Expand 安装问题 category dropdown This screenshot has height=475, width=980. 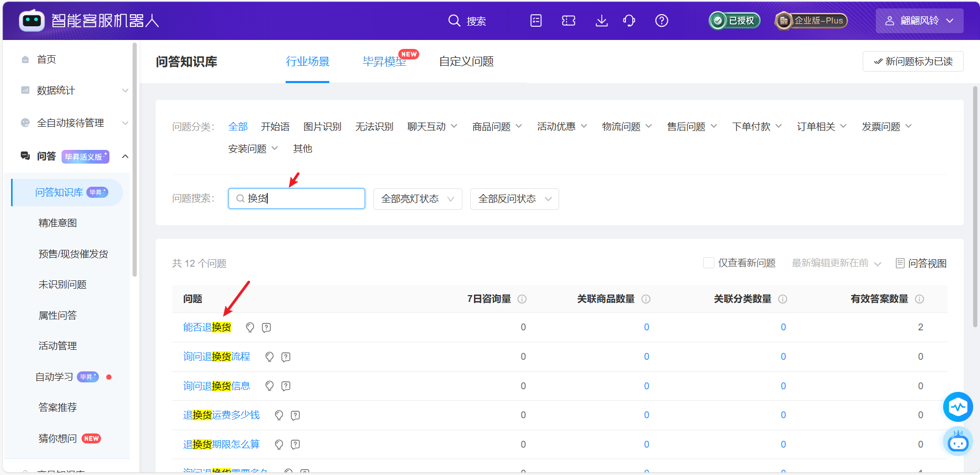(253, 149)
